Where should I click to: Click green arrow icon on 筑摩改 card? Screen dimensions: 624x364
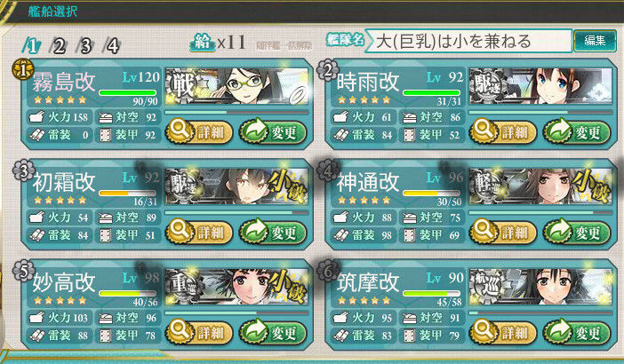click(x=556, y=331)
